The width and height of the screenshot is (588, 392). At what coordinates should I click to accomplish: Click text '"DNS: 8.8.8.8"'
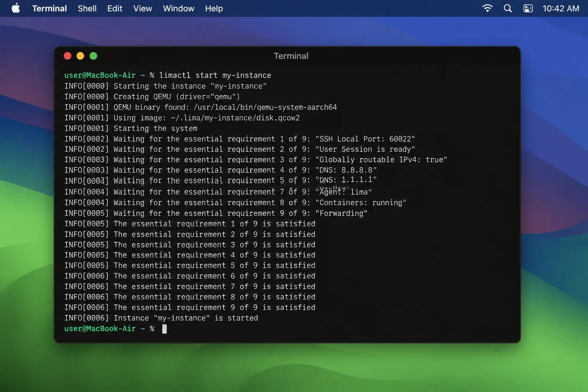346,170
